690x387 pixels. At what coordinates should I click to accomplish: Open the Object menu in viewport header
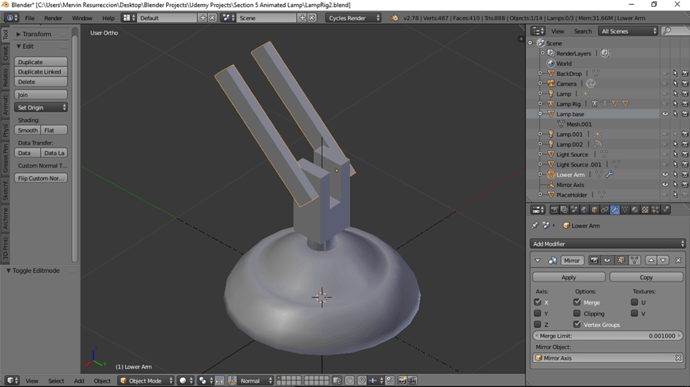tap(102, 381)
